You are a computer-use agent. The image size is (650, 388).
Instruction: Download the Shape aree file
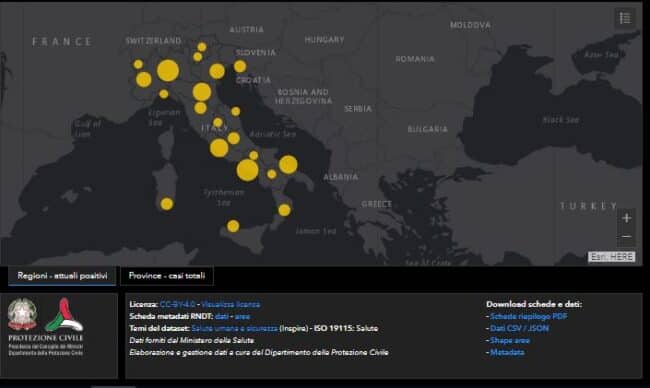point(510,340)
